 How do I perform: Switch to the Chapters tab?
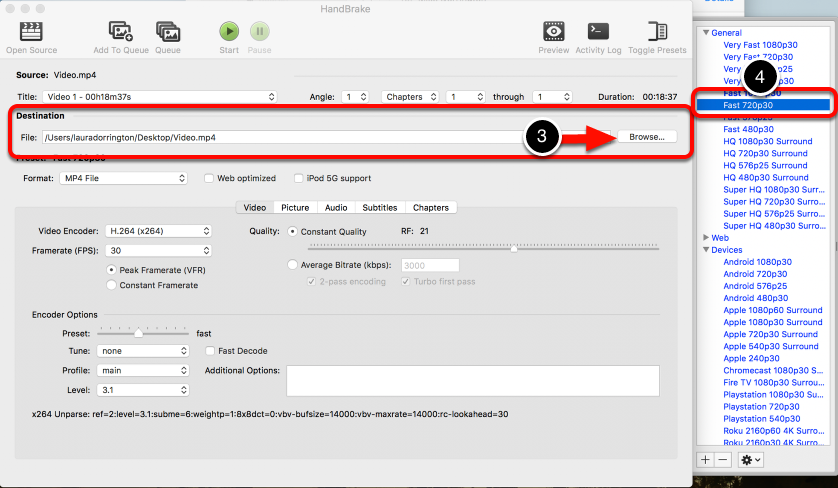coord(431,207)
